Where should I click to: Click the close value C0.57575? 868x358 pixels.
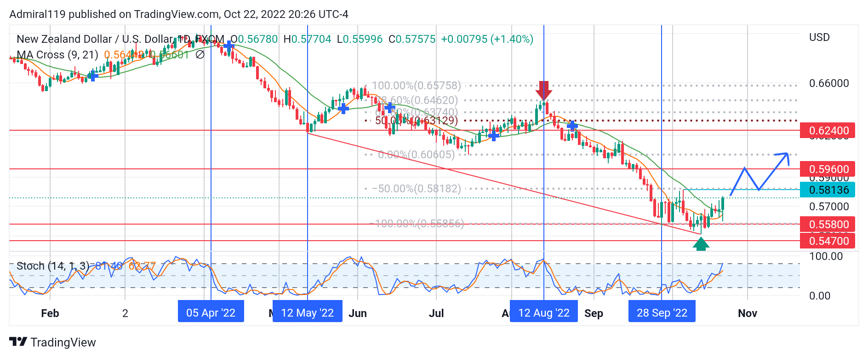[x=412, y=39]
